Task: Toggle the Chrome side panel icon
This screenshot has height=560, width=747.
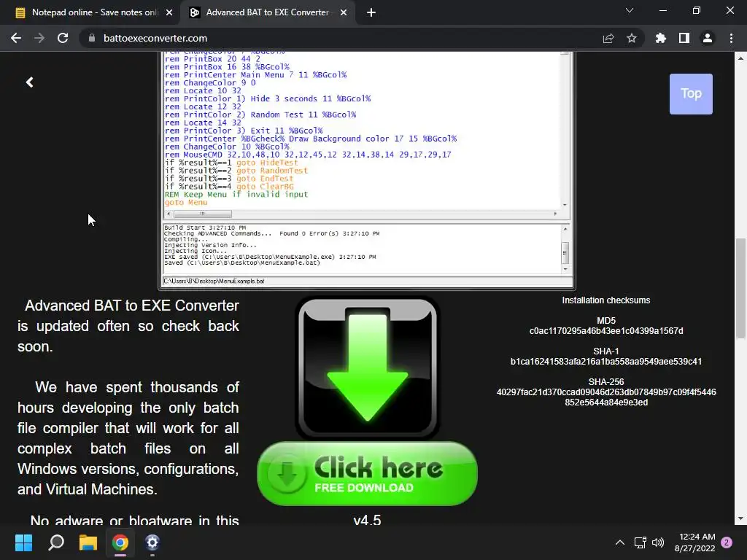Action: click(684, 38)
